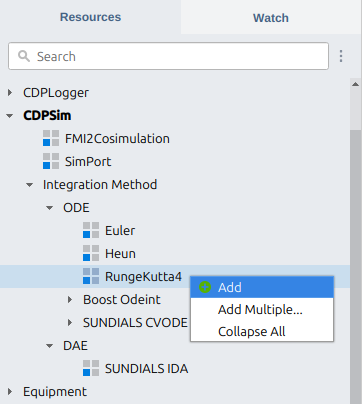Image resolution: width=362 pixels, height=404 pixels.
Task: Collapse the DAE tree node
Action: click(50, 346)
